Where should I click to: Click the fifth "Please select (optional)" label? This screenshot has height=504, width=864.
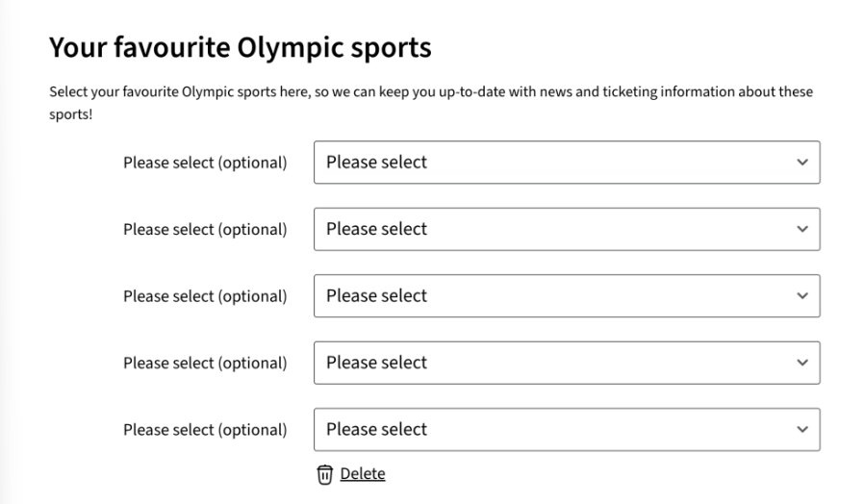click(205, 430)
